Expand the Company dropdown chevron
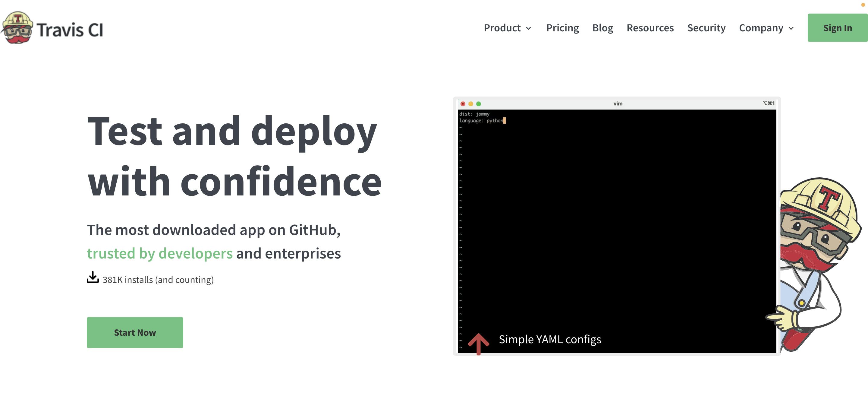This screenshot has height=403, width=868. (x=791, y=28)
